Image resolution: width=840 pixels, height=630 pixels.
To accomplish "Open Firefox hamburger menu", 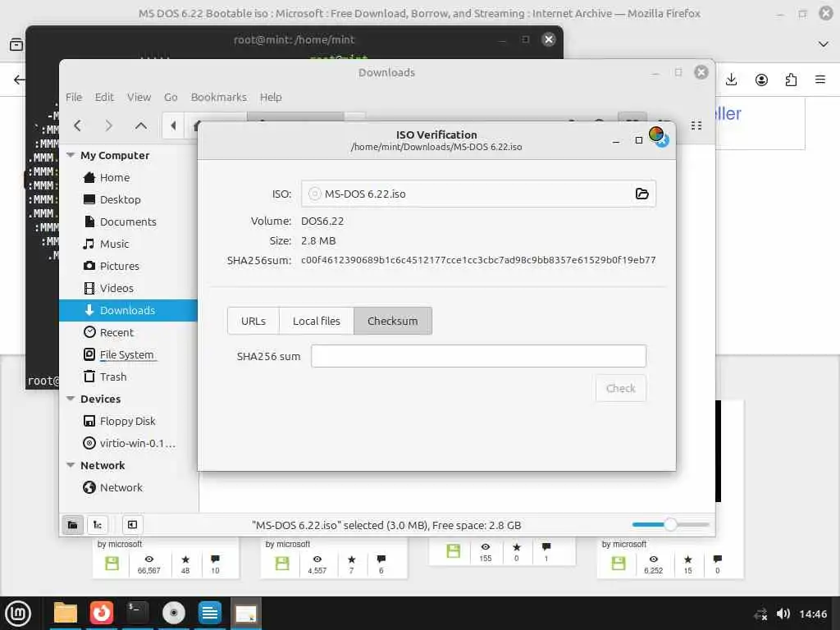I will (x=820, y=80).
